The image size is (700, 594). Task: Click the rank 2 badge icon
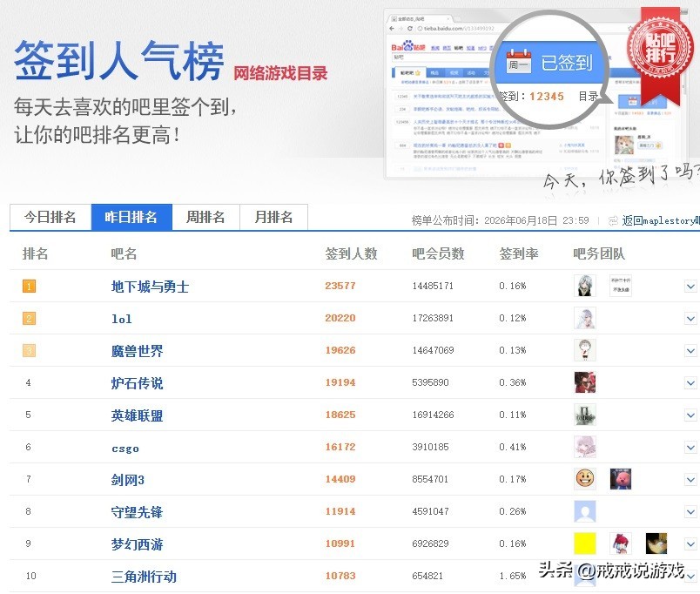coord(29,319)
